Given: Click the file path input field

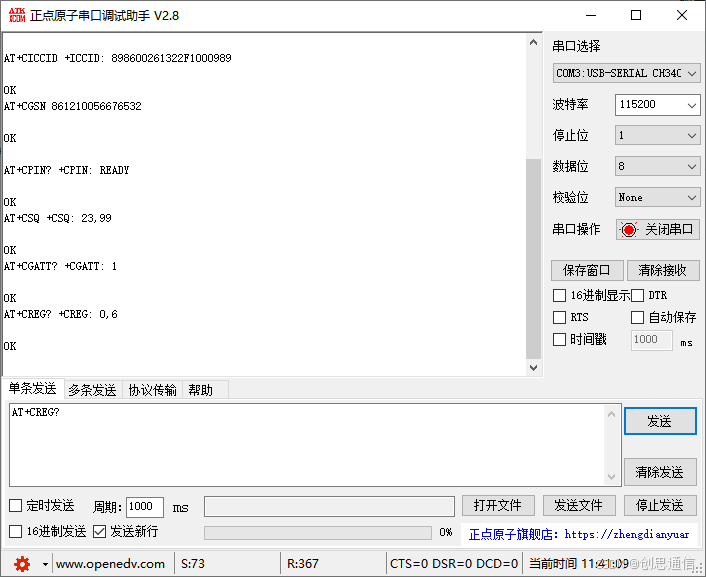Looking at the screenshot, I should pyautogui.click(x=329, y=507).
